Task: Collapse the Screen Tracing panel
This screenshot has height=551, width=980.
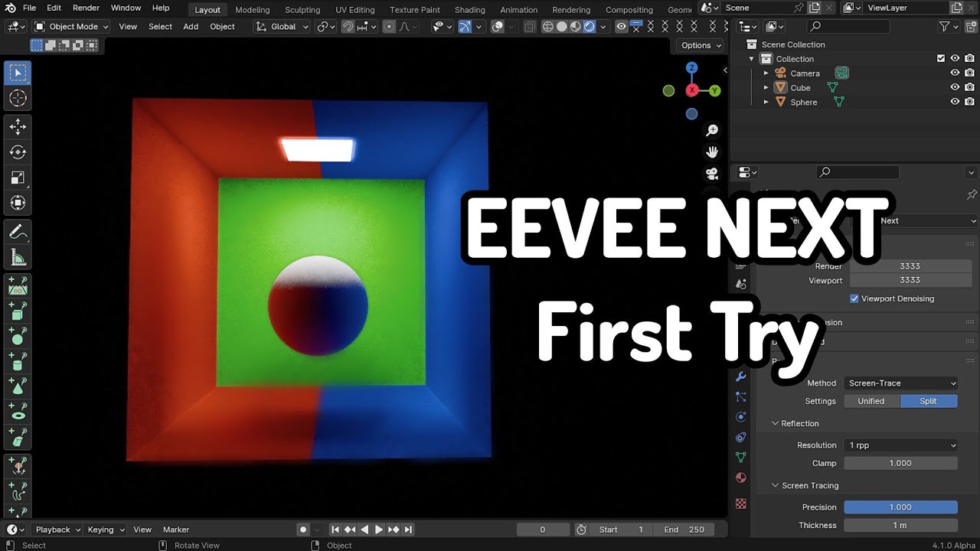Action: tap(776, 485)
